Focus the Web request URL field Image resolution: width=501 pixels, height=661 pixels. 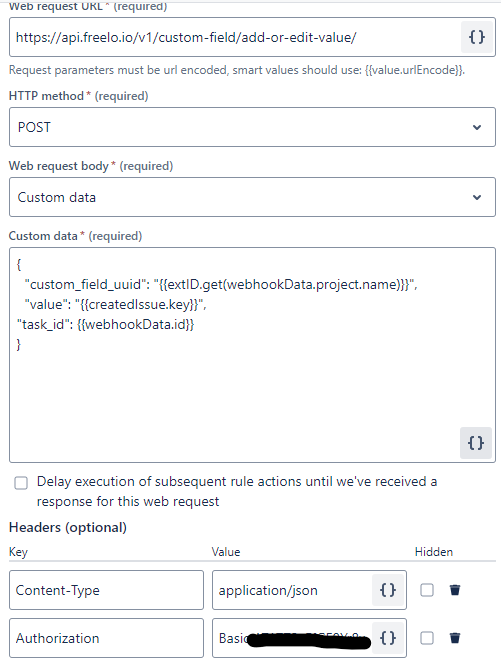pos(236,37)
